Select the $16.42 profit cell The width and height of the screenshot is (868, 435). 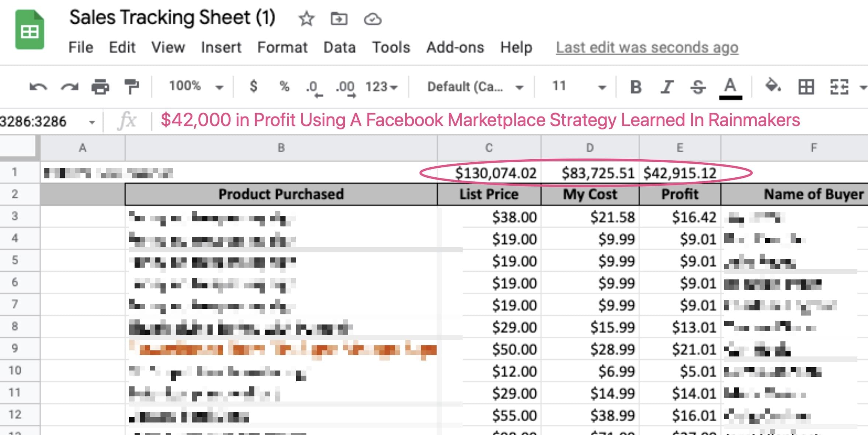point(680,216)
